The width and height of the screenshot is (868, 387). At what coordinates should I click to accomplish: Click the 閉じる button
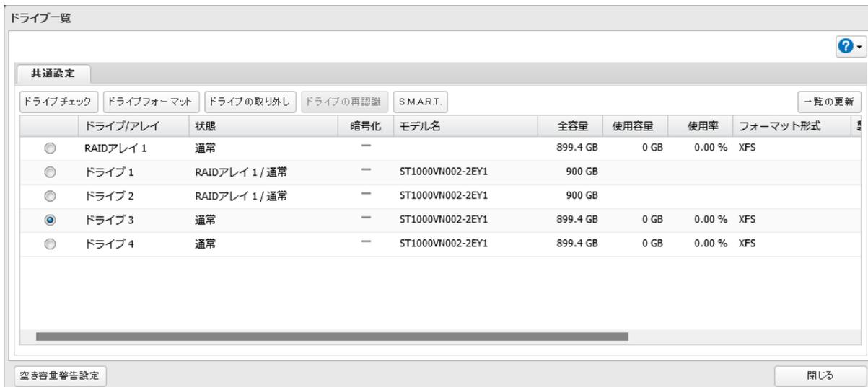(819, 375)
